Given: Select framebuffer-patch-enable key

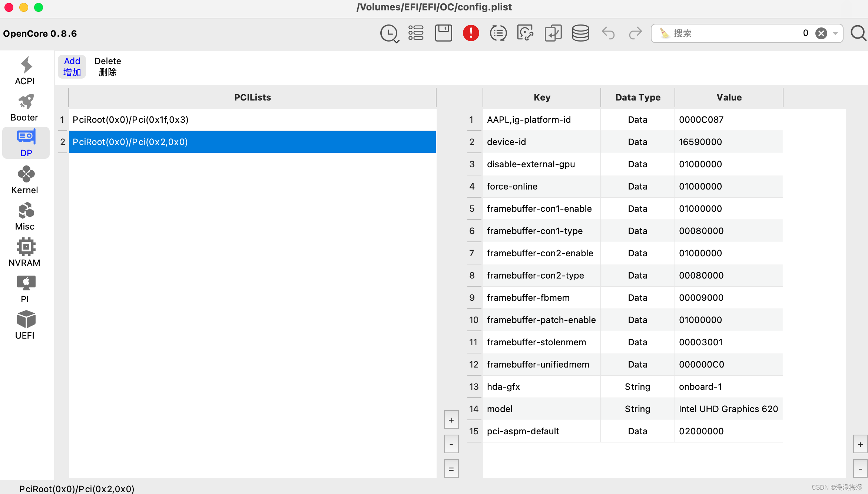Looking at the screenshot, I should point(542,320).
